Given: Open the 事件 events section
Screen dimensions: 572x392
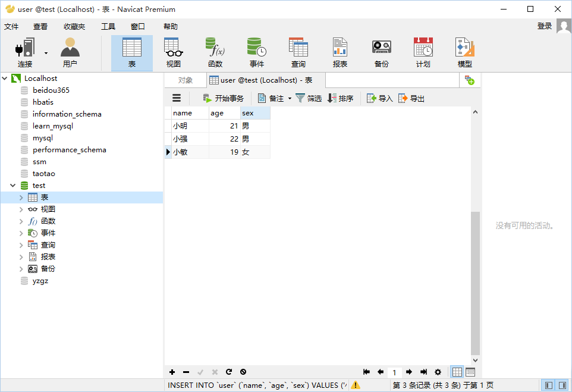Looking at the screenshot, I should point(257,53).
